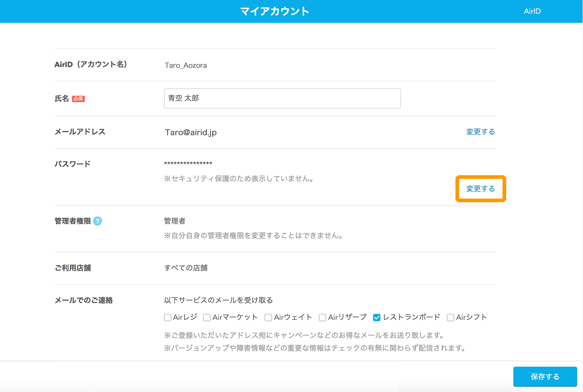The image size is (583, 392).
Task: Enable the Airマーケット mail checkbox
Action: [x=207, y=318]
